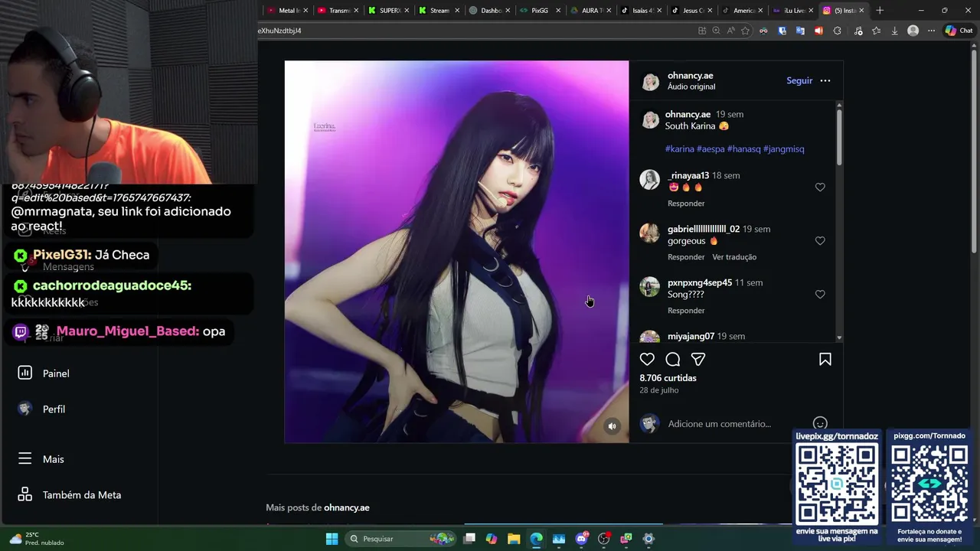Open the #hanasq hashtag
Viewport: 980px width, 551px height.
744,148
